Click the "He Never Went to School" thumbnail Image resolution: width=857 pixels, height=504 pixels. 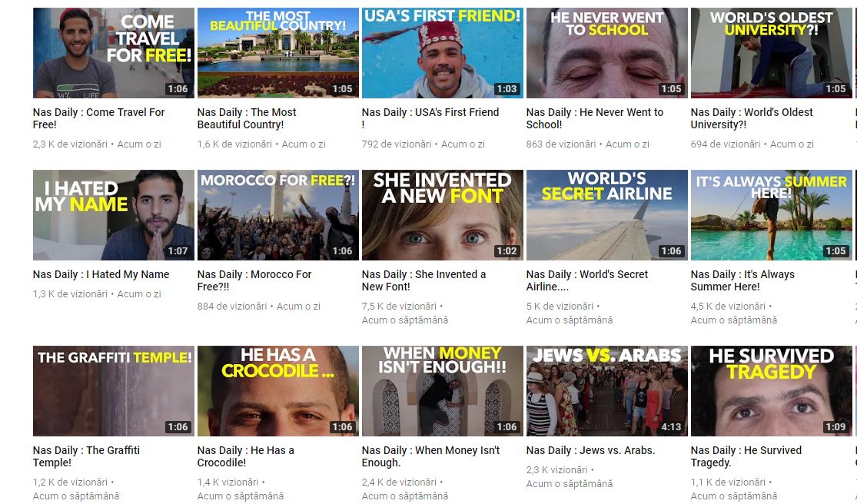tap(606, 53)
